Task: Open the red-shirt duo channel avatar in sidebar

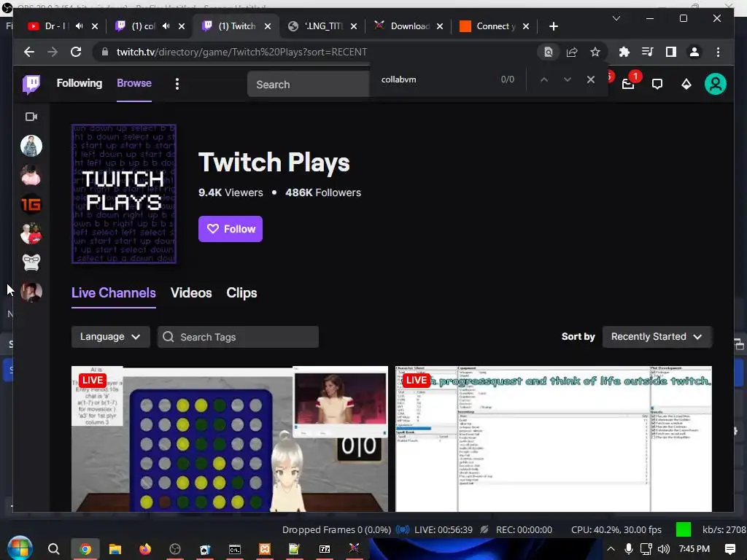Action: point(31,234)
